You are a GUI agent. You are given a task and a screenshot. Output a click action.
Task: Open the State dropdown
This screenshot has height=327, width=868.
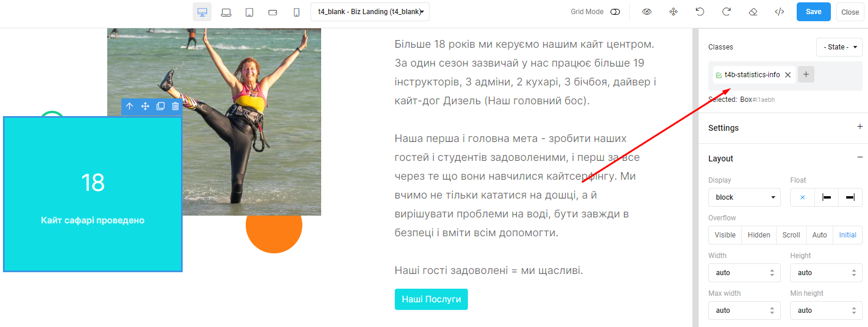tap(839, 47)
